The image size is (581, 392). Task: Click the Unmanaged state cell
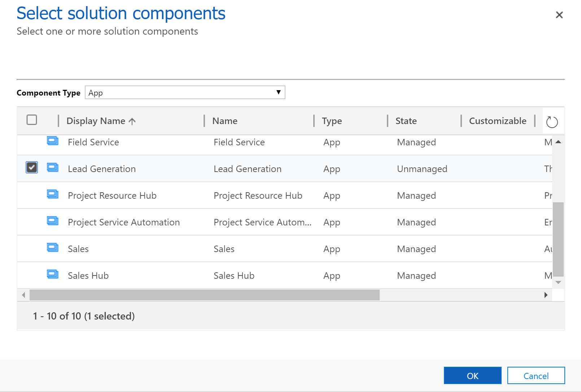point(422,169)
